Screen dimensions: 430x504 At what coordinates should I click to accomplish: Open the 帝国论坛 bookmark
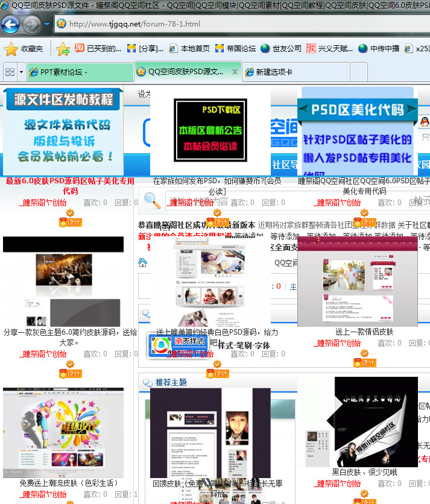pyautogui.click(x=235, y=49)
